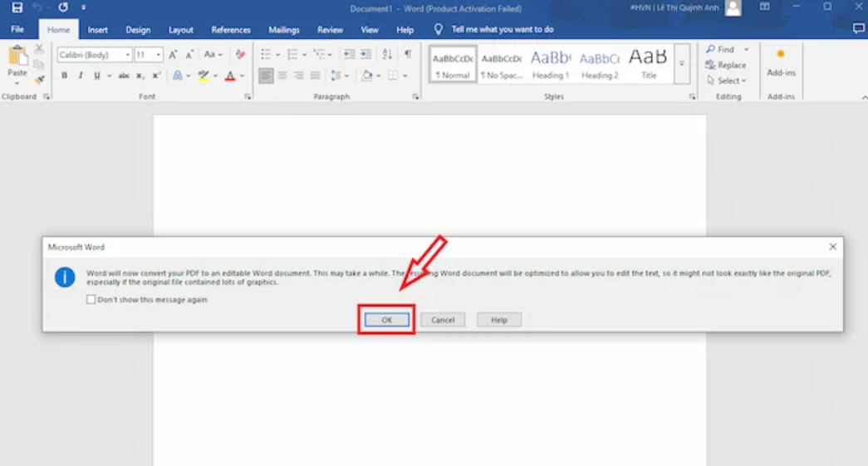
Task: Apply Text Effects glowing A
Action: click(x=177, y=76)
